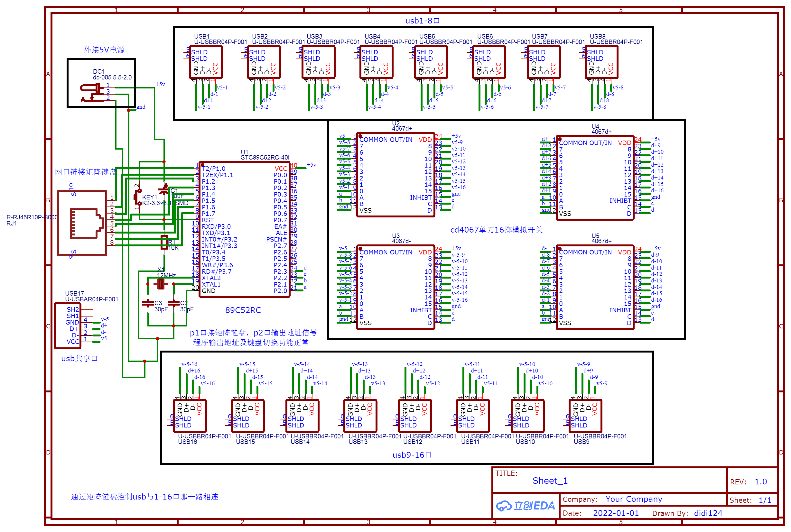Image resolution: width=791 pixels, height=532 pixels.
Task: Click the lījiāng EDA logo
Action: (526, 506)
